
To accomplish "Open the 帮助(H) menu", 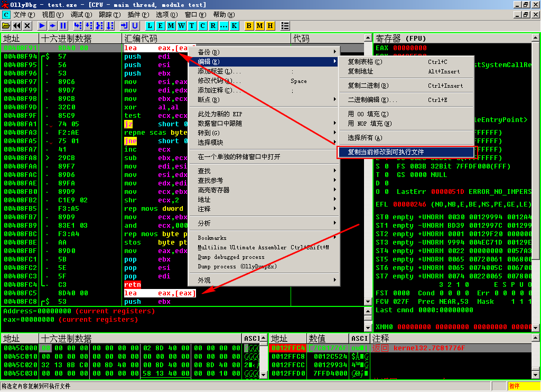I will tap(224, 14).
